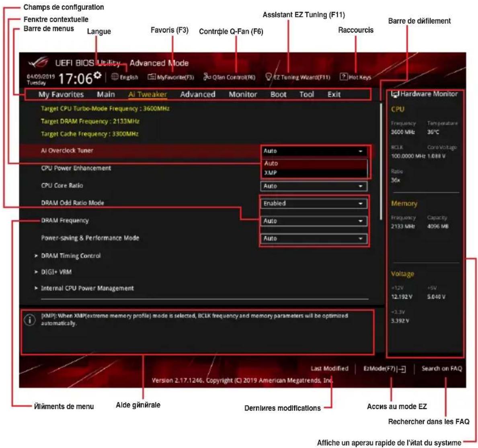Click the EzMode exit arrow icon
Screen dimensions: 478x448
[402, 369]
